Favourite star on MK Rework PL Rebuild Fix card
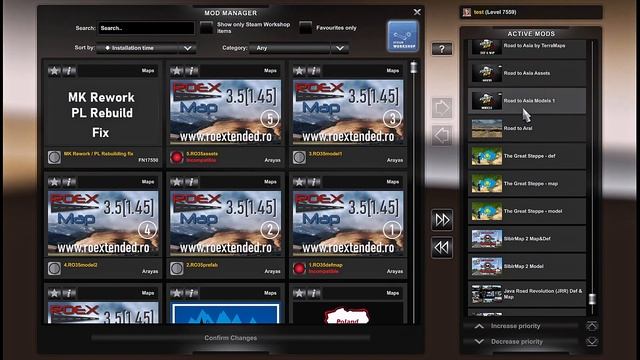 [x=54, y=71]
